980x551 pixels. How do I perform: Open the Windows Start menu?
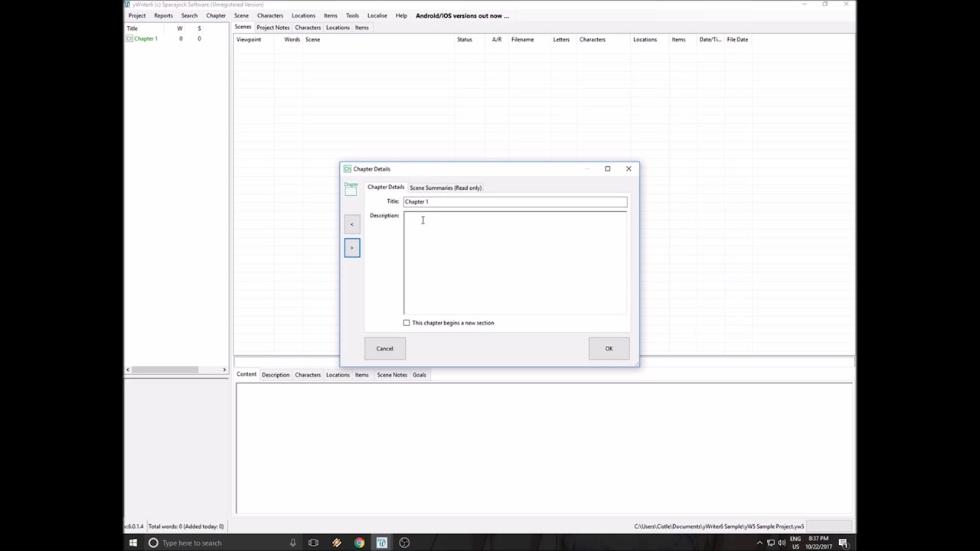coord(133,543)
